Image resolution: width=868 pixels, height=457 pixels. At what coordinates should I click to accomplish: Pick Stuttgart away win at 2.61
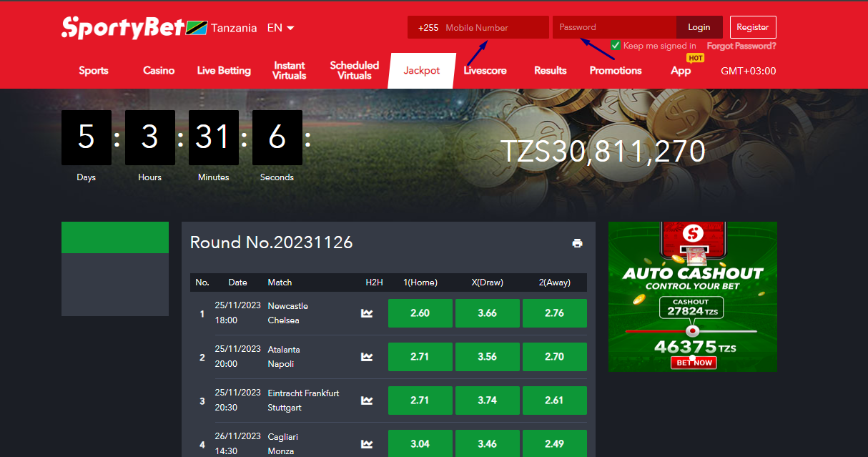555,401
